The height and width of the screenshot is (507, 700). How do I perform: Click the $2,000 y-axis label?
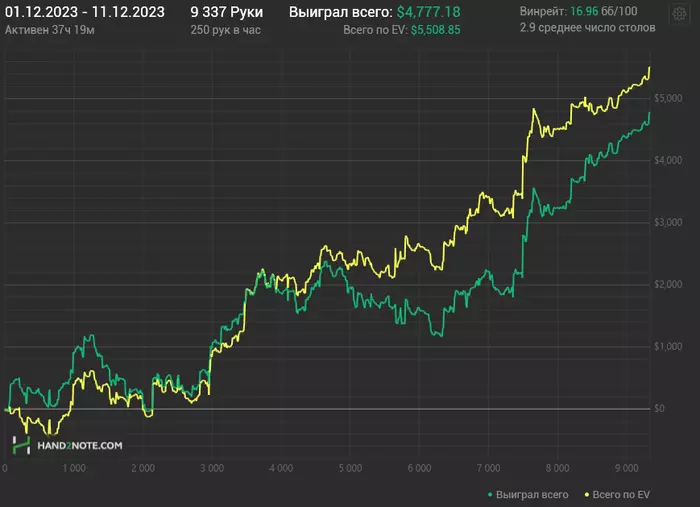point(668,284)
